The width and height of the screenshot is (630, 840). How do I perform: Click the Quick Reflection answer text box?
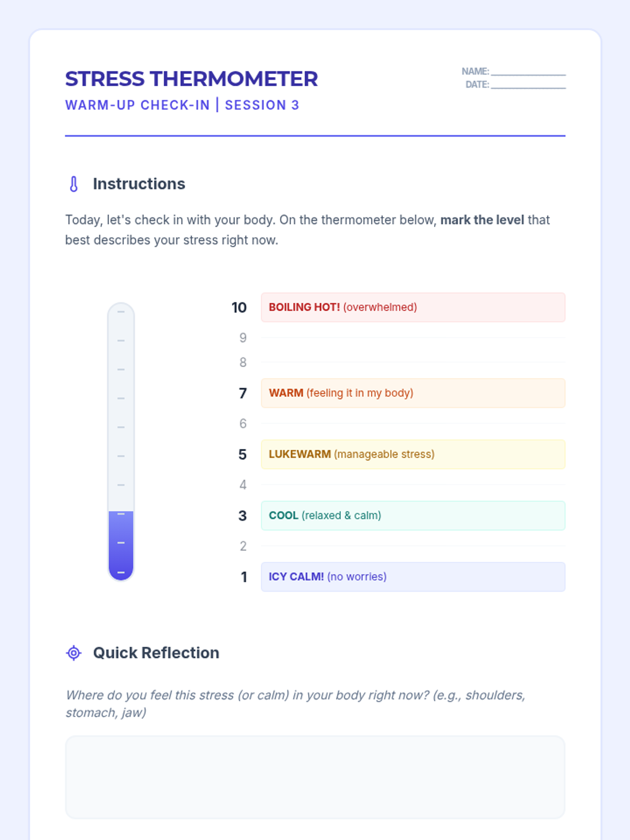[x=315, y=777]
